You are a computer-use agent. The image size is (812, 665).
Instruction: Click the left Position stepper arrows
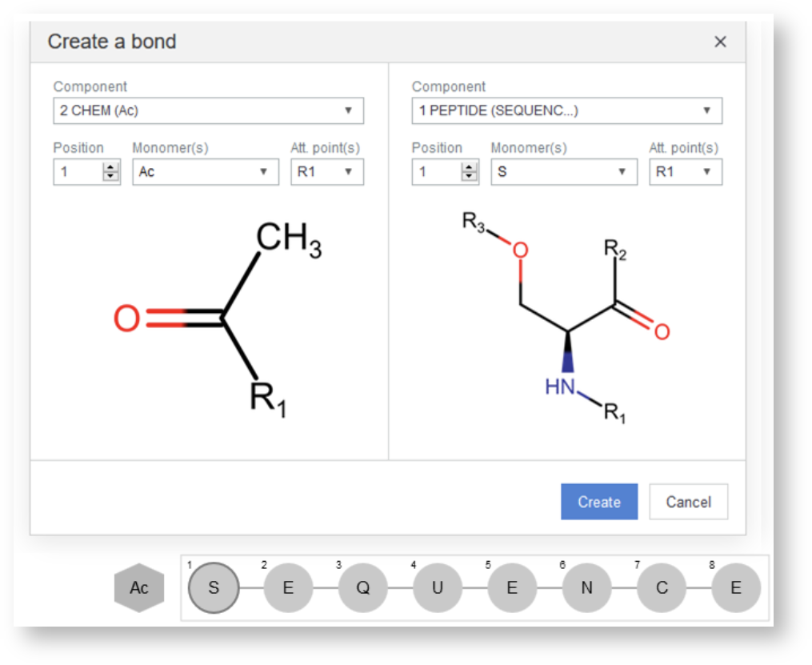(110, 172)
